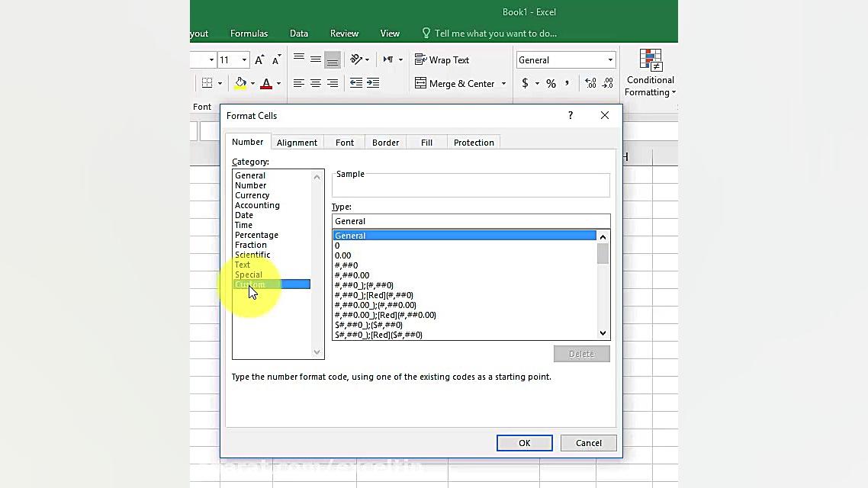Decrease font size with the smaller A icon

tap(276, 59)
